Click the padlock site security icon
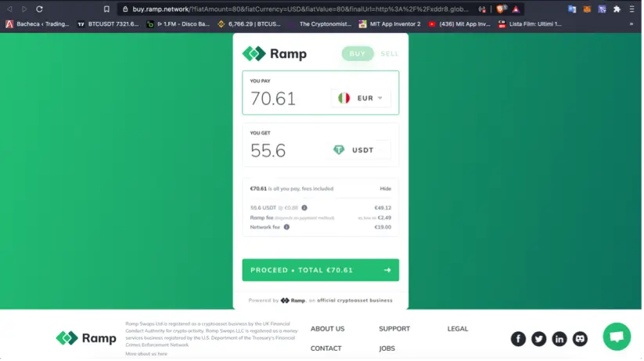The height and width of the screenshot is (361, 644). pos(125,9)
